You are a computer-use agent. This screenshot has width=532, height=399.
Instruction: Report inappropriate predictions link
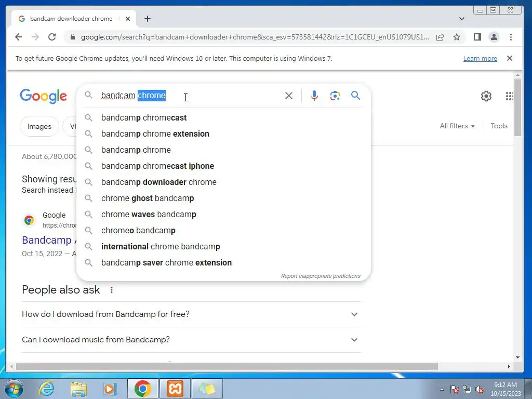[x=320, y=276]
